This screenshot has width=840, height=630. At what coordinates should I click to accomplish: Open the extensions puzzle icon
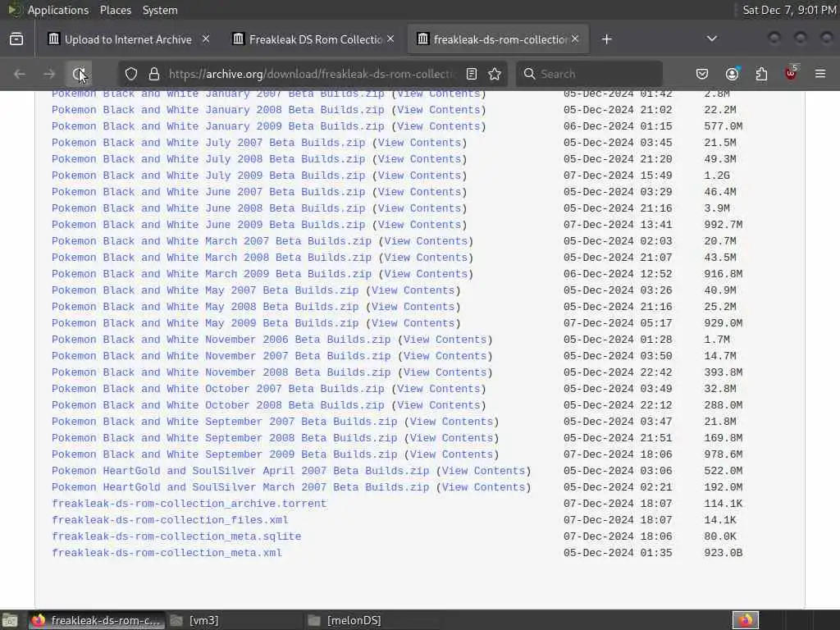pos(761,74)
